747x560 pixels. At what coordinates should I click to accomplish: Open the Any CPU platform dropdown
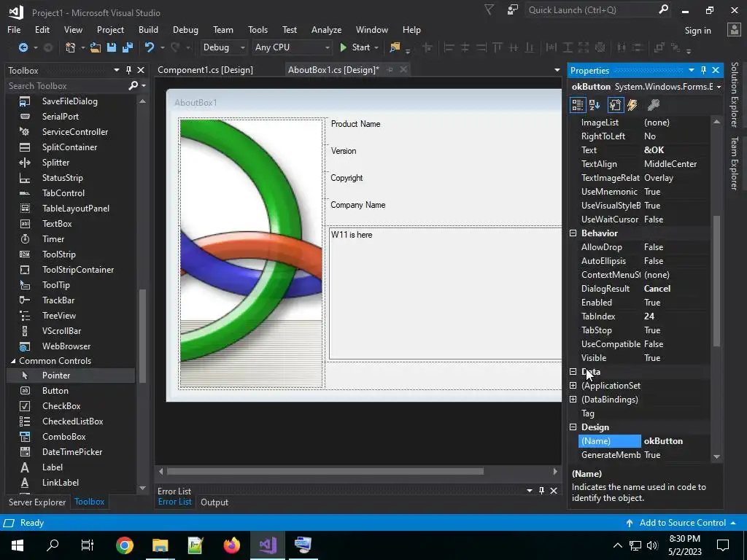coord(292,47)
